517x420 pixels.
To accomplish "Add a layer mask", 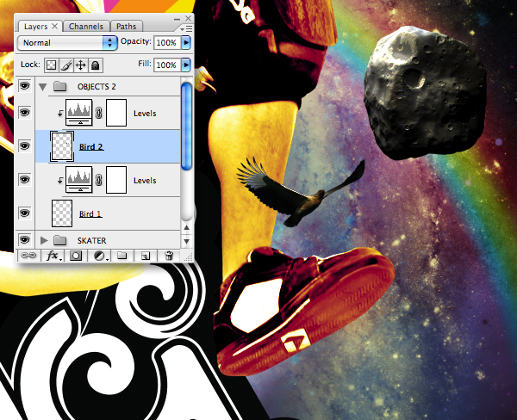I will click(76, 256).
